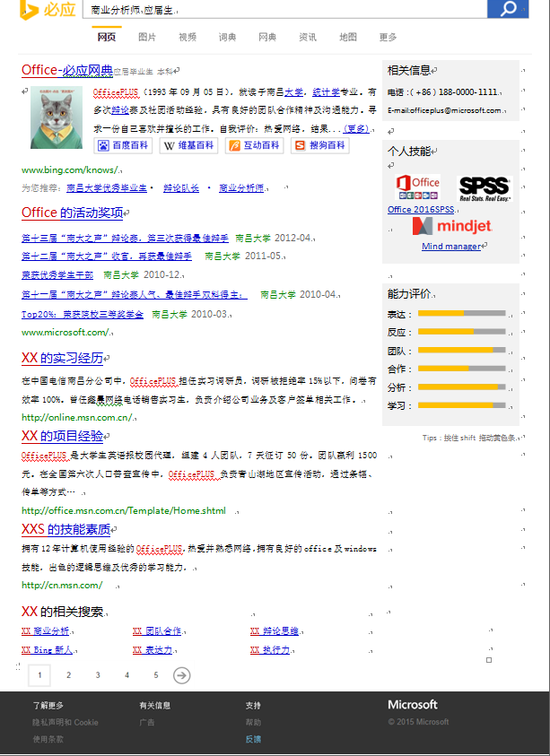Switch to the 资讯 tab
550x756 pixels.
(308, 37)
